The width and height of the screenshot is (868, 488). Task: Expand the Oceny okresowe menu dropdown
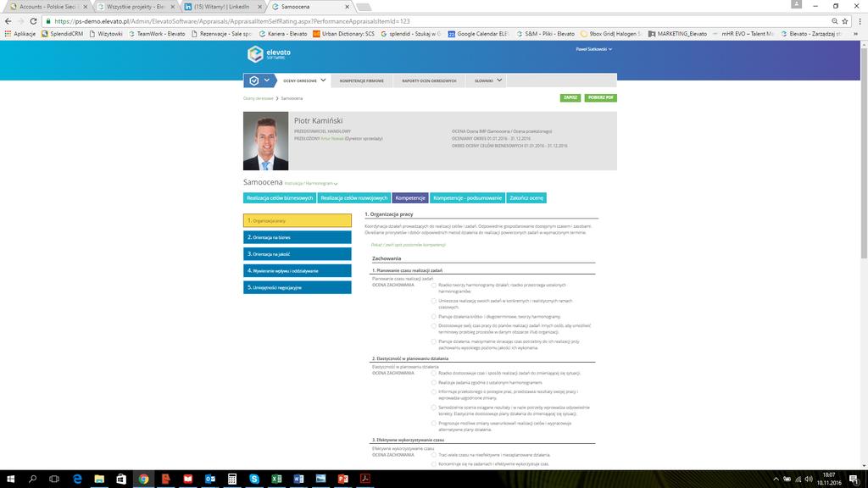click(323, 80)
